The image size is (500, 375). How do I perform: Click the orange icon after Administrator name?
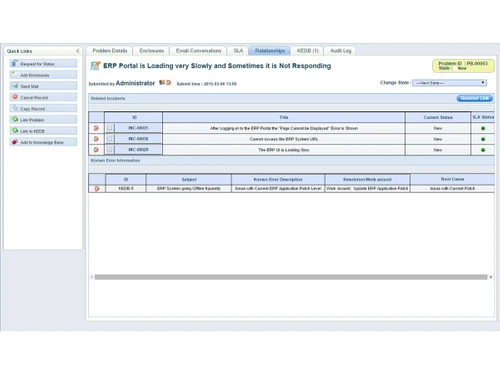coord(169,82)
